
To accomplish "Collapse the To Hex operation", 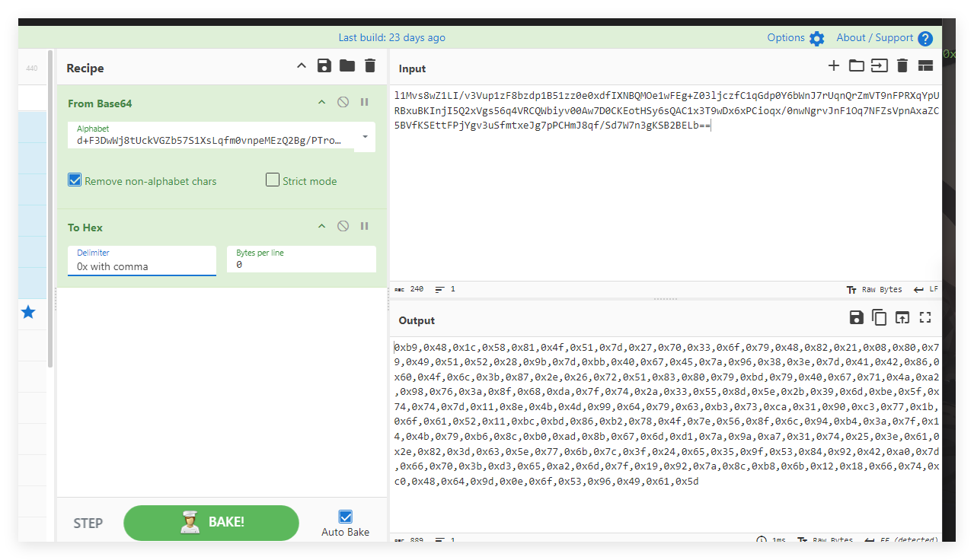I will 321,226.
